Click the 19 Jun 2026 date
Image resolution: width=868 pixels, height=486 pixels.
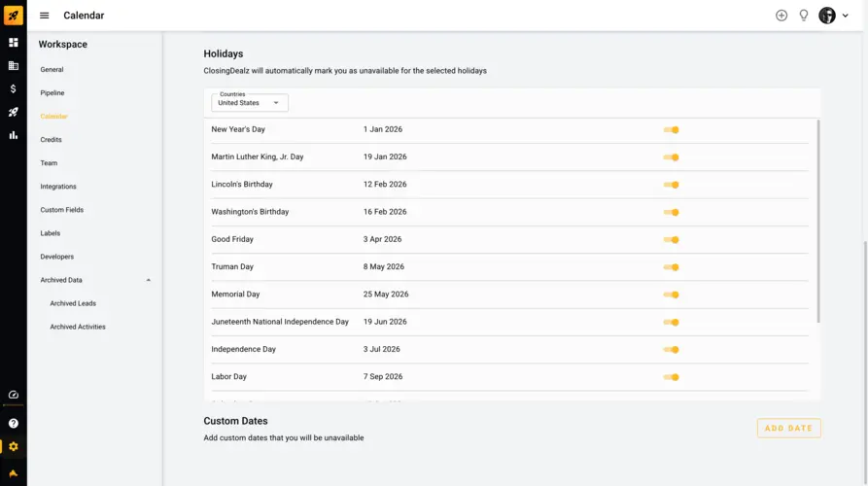click(385, 322)
